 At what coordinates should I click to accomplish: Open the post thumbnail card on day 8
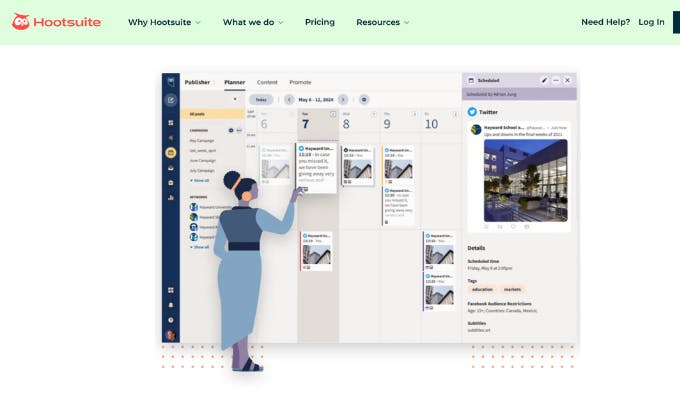[357, 166]
